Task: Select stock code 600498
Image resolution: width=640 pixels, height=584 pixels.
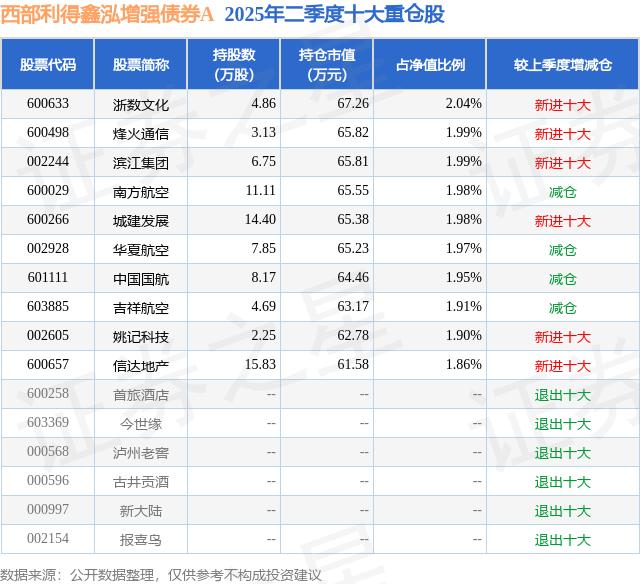Action: pos(48,133)
